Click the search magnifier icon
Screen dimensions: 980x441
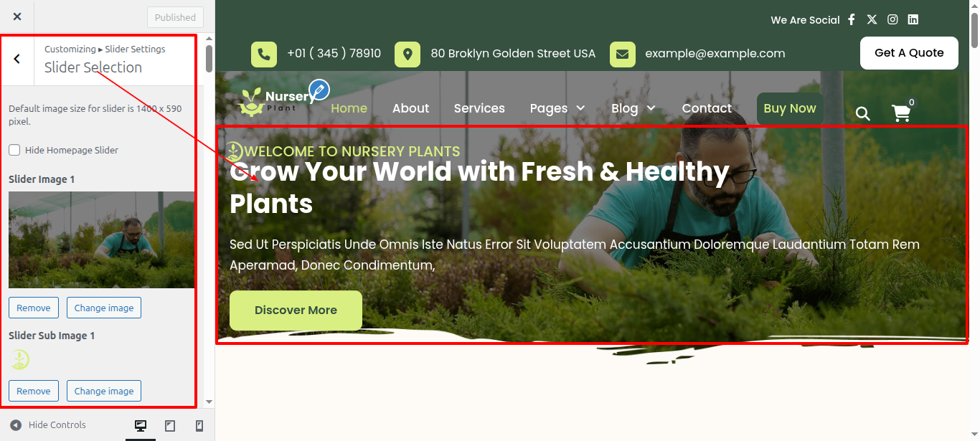click(863, 113)
